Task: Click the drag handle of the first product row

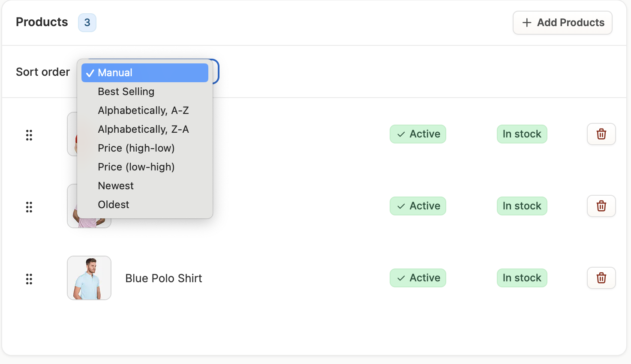Action: (x=29, y=135)
